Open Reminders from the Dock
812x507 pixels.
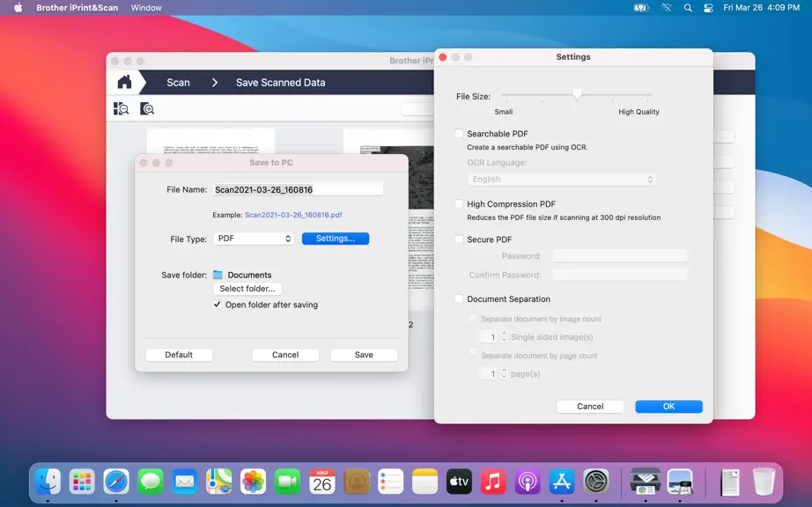(390, 481)
